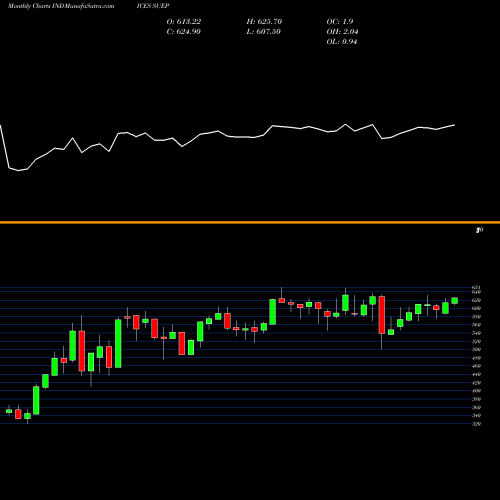Click the 540 price axis label
This screenshot has height=500, width=500.
(x=476, y=333)
